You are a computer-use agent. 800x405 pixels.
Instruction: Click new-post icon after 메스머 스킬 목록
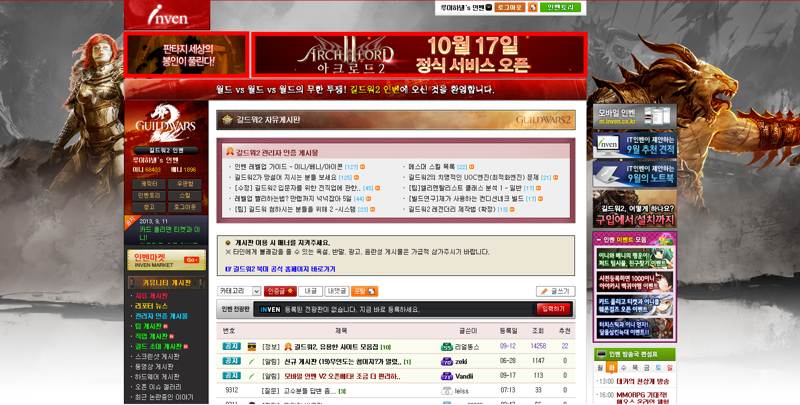[x=471, y=167]
